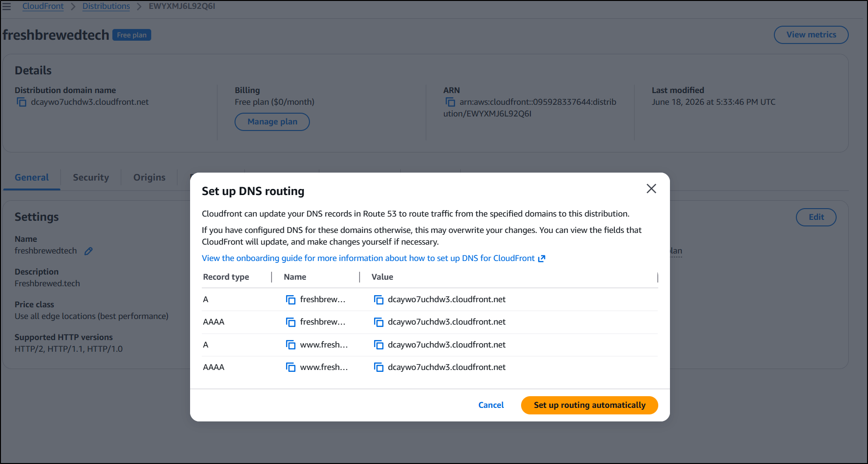Open the hamburger navigation menu

(6, 6)
